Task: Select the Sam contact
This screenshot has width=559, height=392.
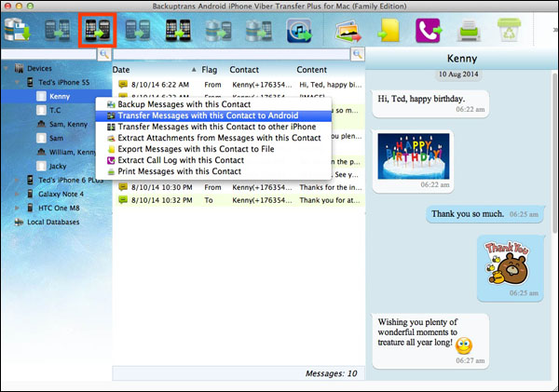Action: pyautogui.click(x=56, y=138)
